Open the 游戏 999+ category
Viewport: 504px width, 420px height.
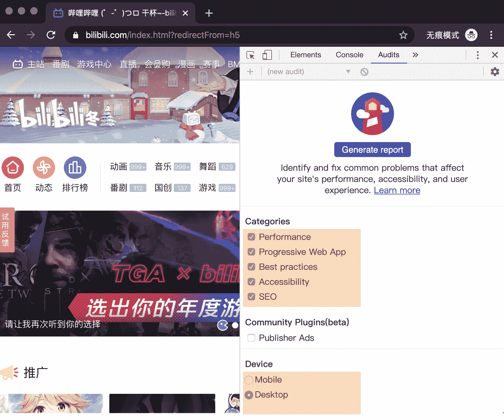click(217, 188)
